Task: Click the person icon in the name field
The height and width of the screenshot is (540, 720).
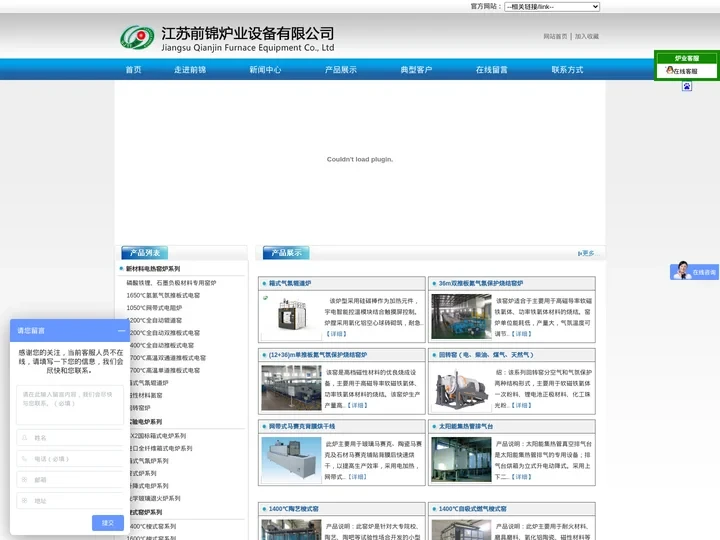Action: coord(25,438)
